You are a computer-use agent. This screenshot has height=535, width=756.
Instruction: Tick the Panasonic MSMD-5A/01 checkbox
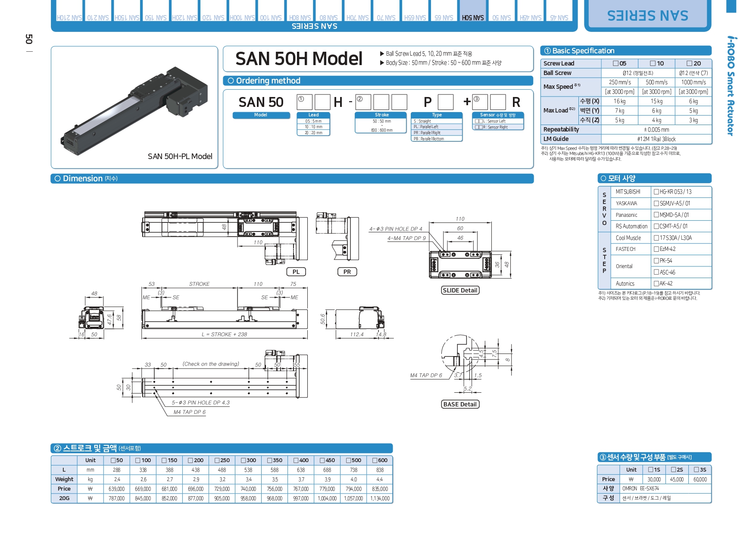click(656, 215)
